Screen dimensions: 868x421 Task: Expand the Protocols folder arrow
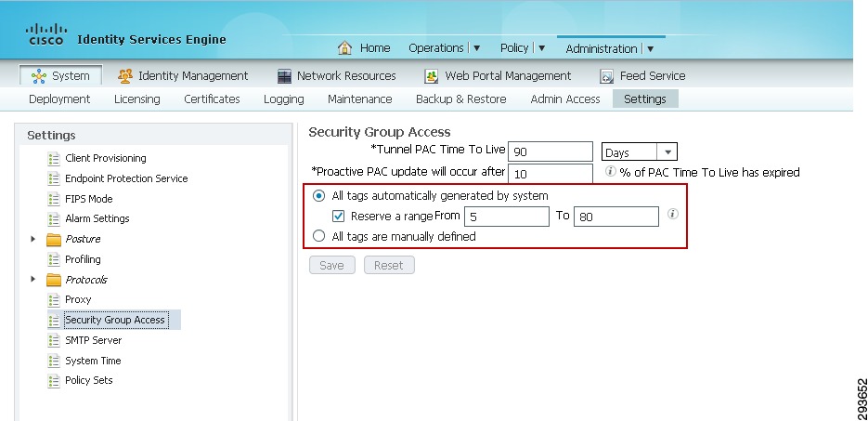point(33,280)
